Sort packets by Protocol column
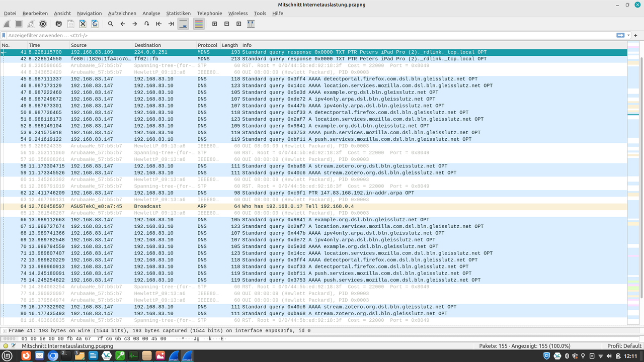The image size is (644, 362). click(x=208, y=45)
